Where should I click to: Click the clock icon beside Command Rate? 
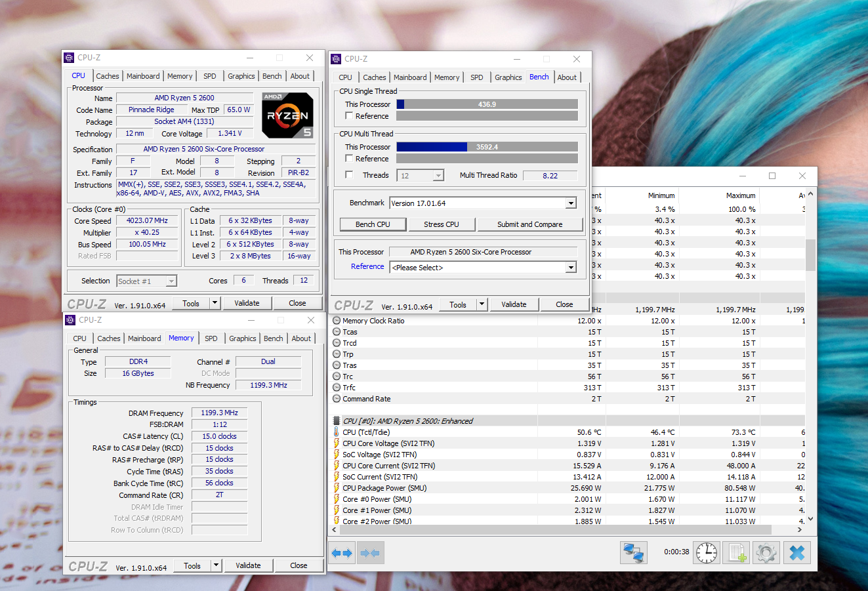337,399
